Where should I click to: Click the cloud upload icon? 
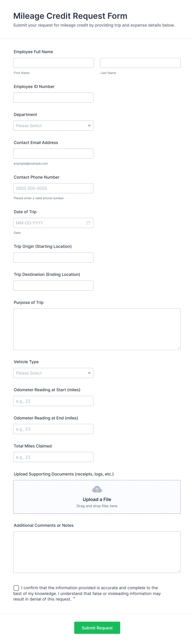tap(97, 489)
